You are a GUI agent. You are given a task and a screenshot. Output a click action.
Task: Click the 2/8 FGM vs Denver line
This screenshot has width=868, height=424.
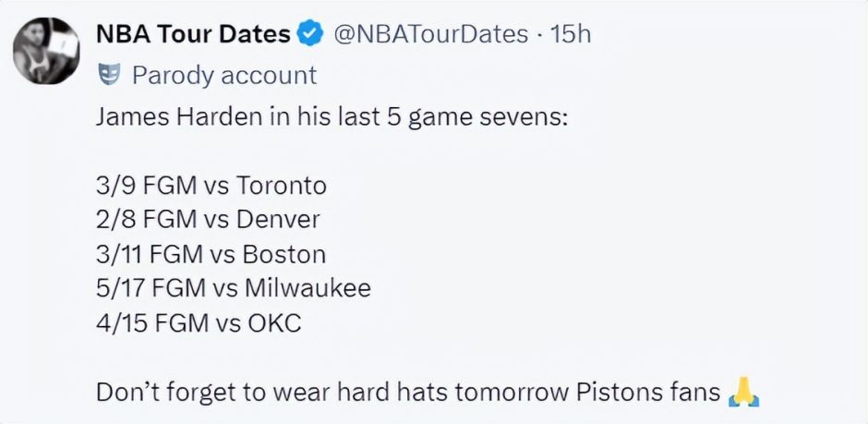point(208,220)
